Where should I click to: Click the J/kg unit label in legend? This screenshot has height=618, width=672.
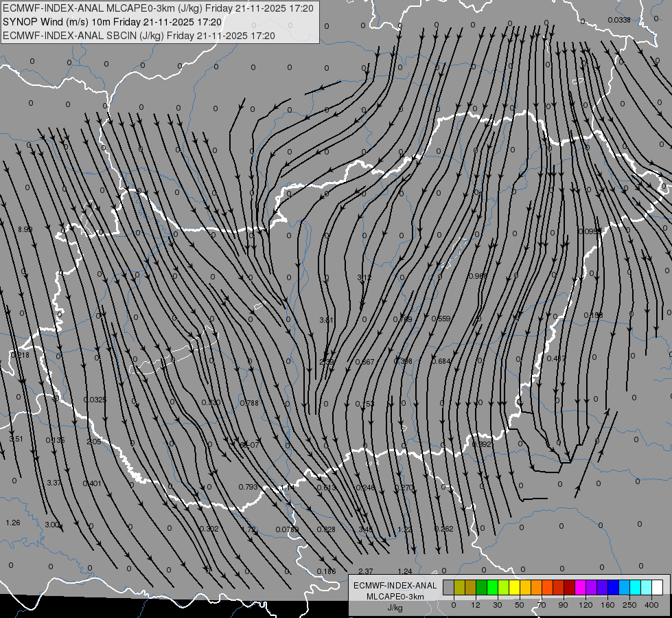pos(395,608)
